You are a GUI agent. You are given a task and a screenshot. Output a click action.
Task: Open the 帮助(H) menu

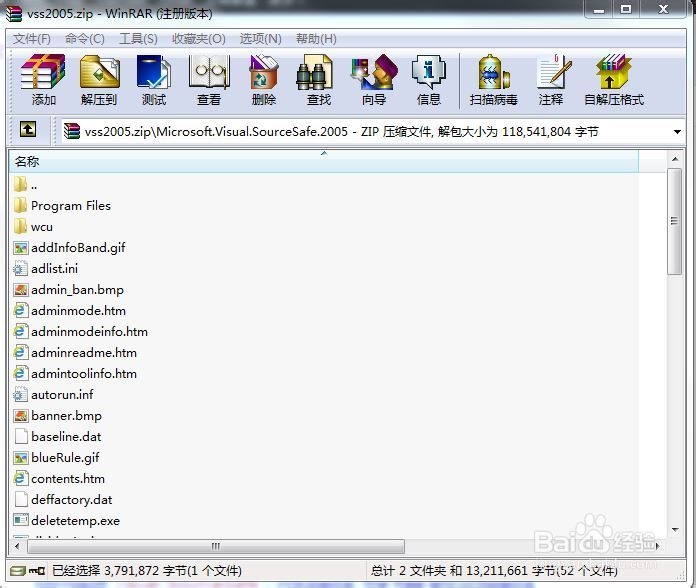point(316,39)
